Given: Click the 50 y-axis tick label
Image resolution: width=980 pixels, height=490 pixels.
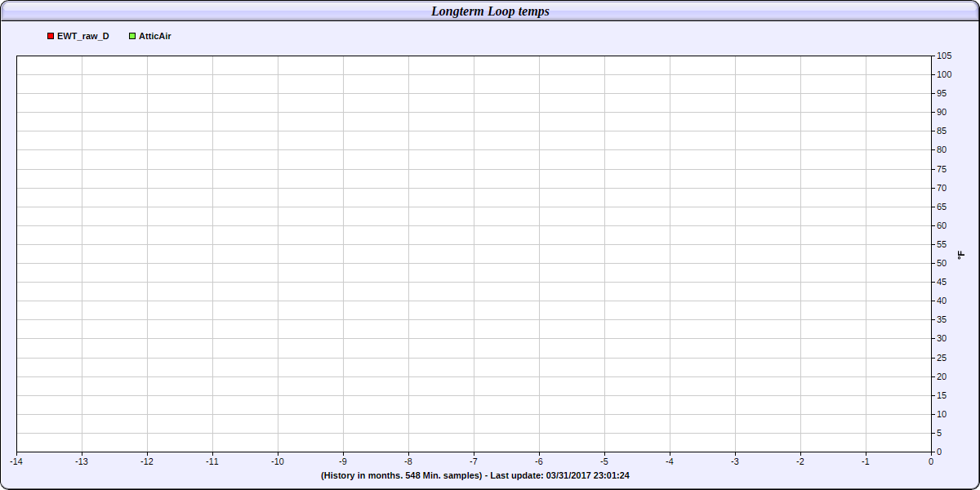Looking at the screenshot, I should 942,263.
